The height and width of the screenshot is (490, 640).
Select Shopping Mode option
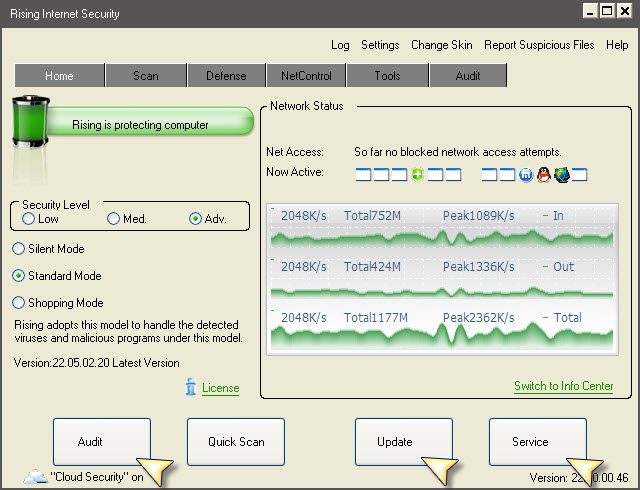point(19,303)
